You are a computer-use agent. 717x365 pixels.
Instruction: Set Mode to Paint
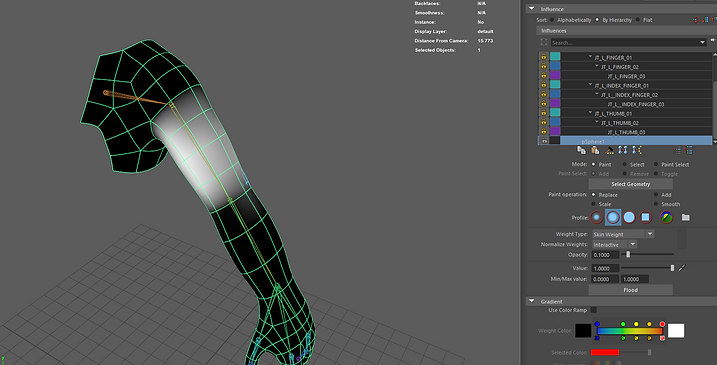coord(594,164)
